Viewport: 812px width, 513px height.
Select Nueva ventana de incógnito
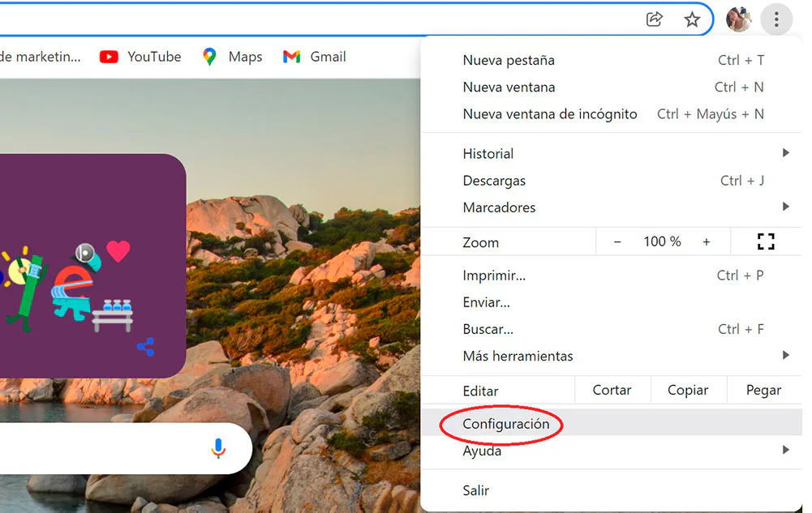pyautogui.click(x=549, y=113)
